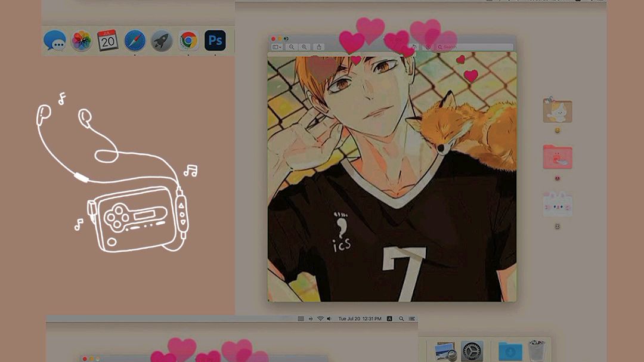Open the volume control in the menu bar
Viewport: 644px width, 362px height.
pos(329,318)
